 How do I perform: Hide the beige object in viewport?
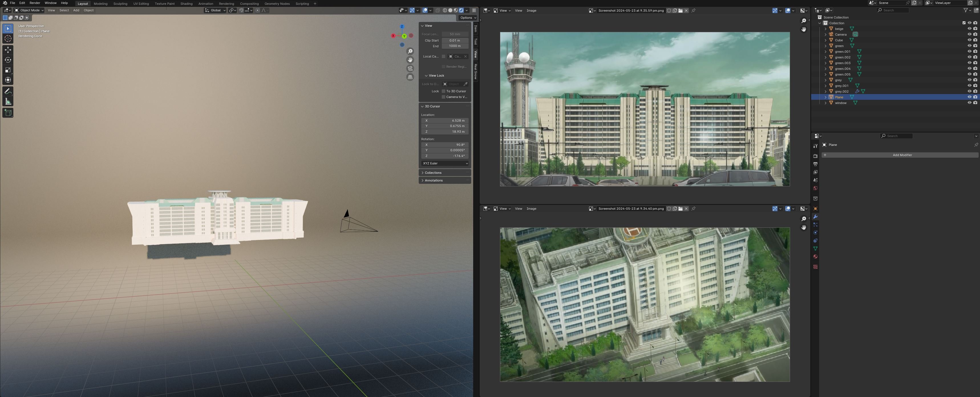coord(969,28)
